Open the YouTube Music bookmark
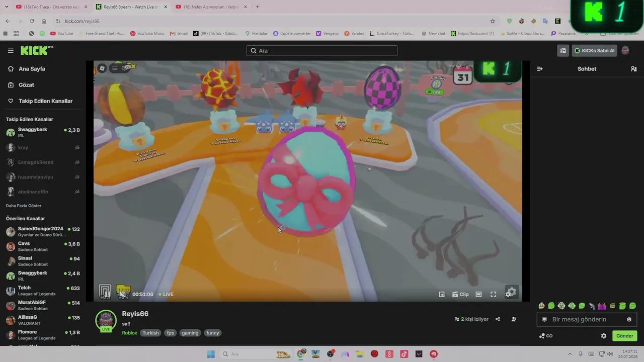Screen dimensions: 644x362 point(147,34)
